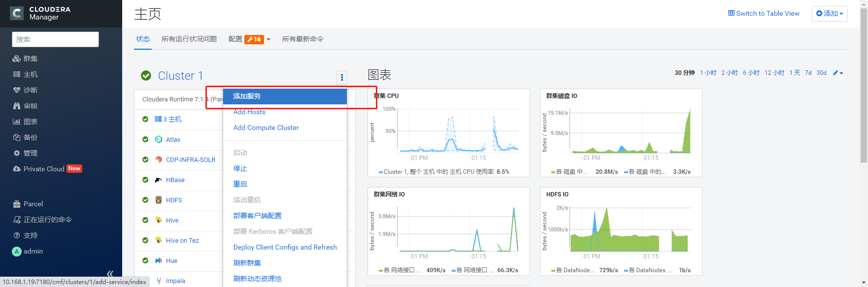
Task: Click the Hue service icon
Action: point(159,260)
